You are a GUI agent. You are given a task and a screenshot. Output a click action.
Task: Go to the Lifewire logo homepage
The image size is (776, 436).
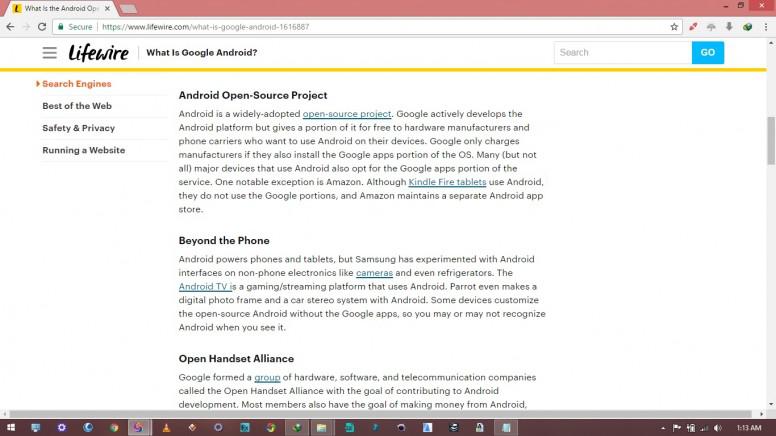tap(98, 52)
